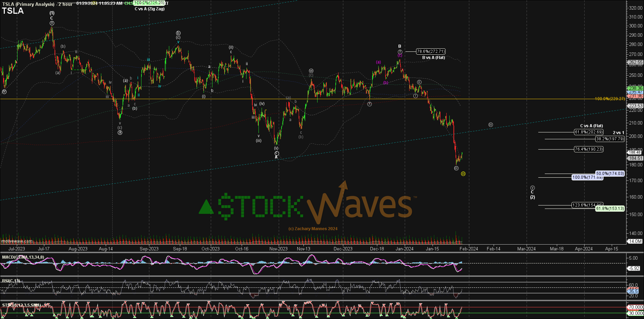Open the motivewave.com link text
This screenshot has height=319, width=644.
click(16, 241)
